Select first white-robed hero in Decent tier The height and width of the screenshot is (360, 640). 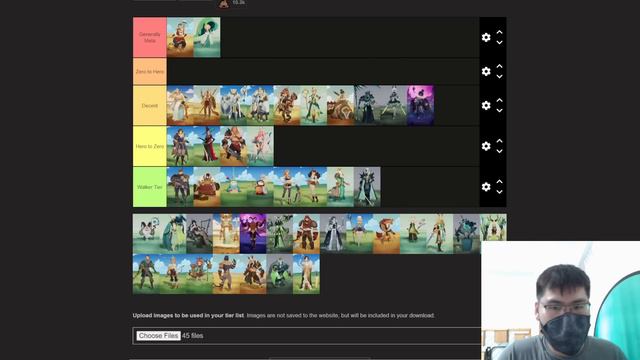[x=180, y=105]
